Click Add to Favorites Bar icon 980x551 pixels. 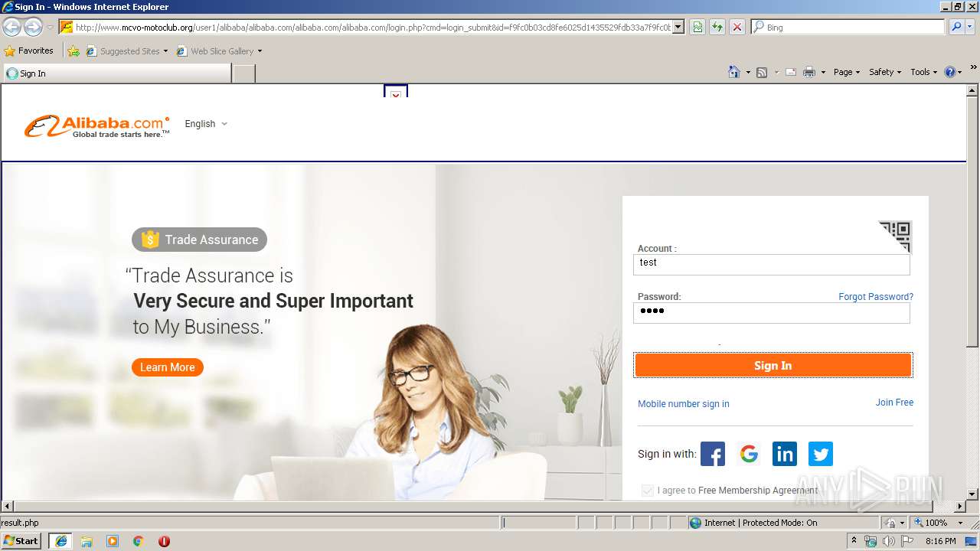coord(73,51)
